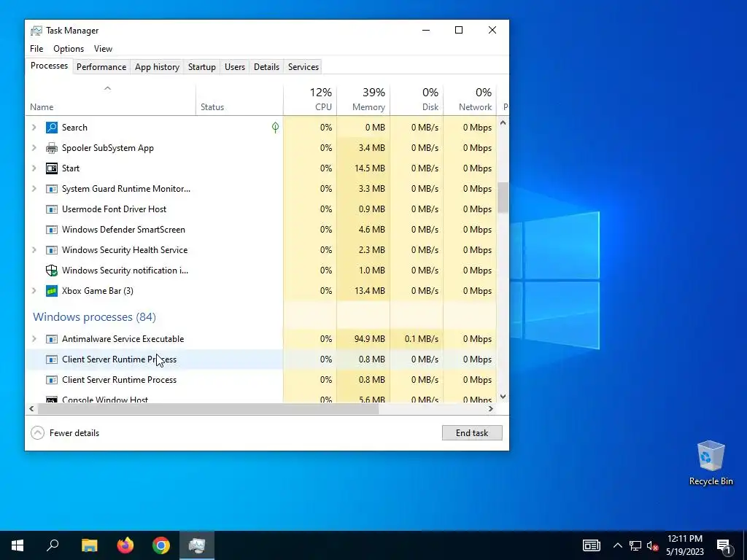The height and width of the screenshot is (560, 747).
Task: Click the taskbar clock showing 12:11 PM
Action: (684, 545)
